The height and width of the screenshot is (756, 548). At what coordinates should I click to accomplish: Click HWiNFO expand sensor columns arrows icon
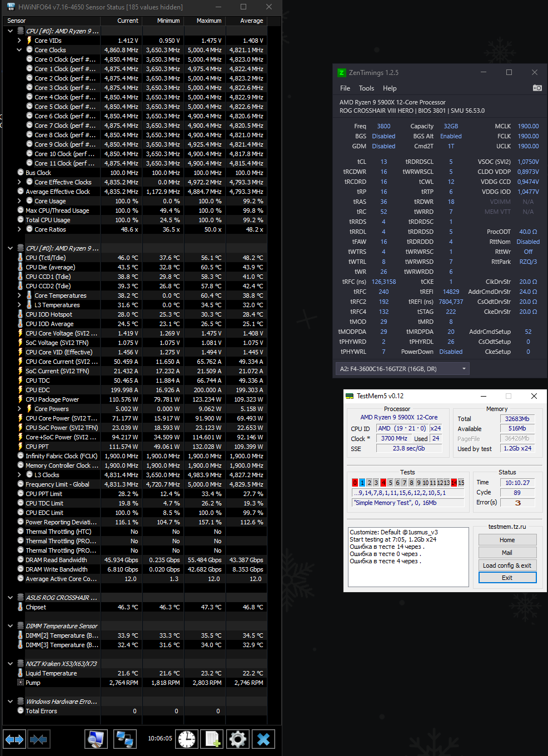point(14,739)
